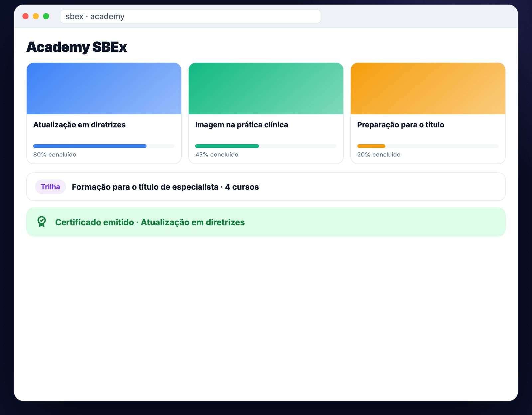Open the green Imagem na prática clínica thumbnail
The height and width of the screenshot is (415, 532).
(266, 89)
